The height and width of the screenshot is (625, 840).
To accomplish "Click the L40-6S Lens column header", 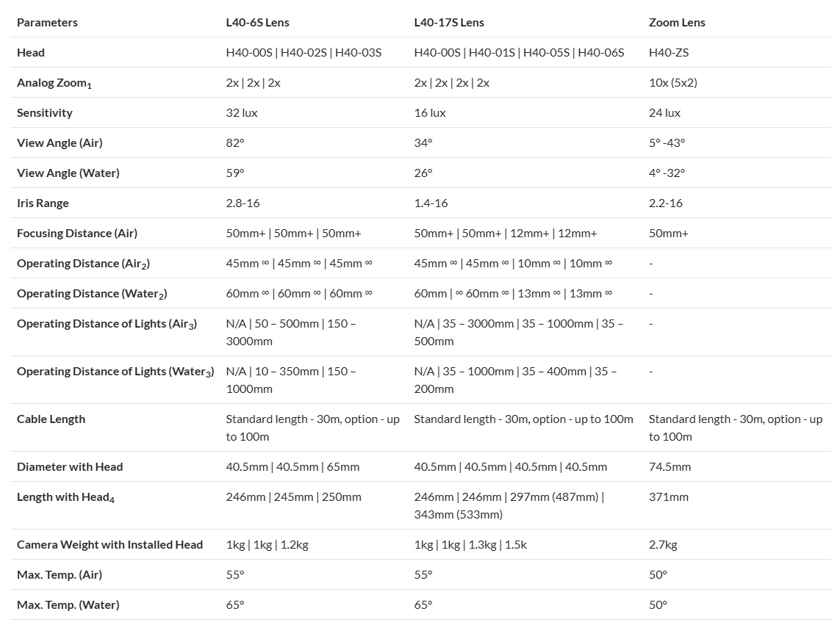I will tap(257, 23).
